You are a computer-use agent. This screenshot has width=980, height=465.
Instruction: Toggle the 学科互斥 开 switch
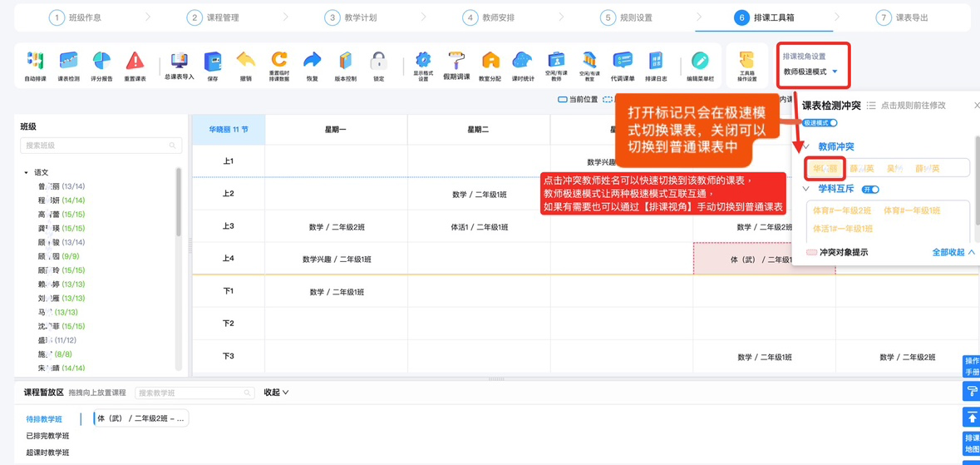(870, 189)
